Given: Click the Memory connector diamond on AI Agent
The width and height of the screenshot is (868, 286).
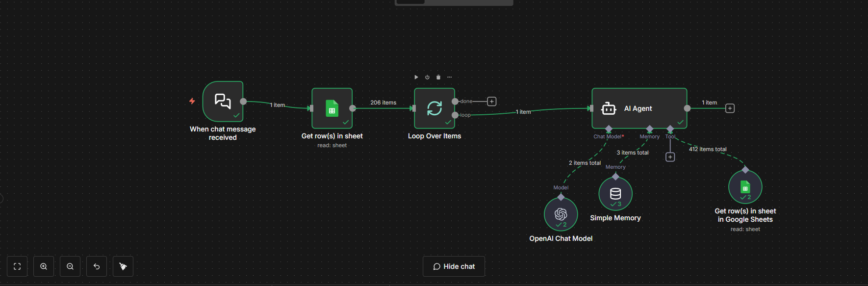Looking at the screenshot, I should click(x=650, y=129).
